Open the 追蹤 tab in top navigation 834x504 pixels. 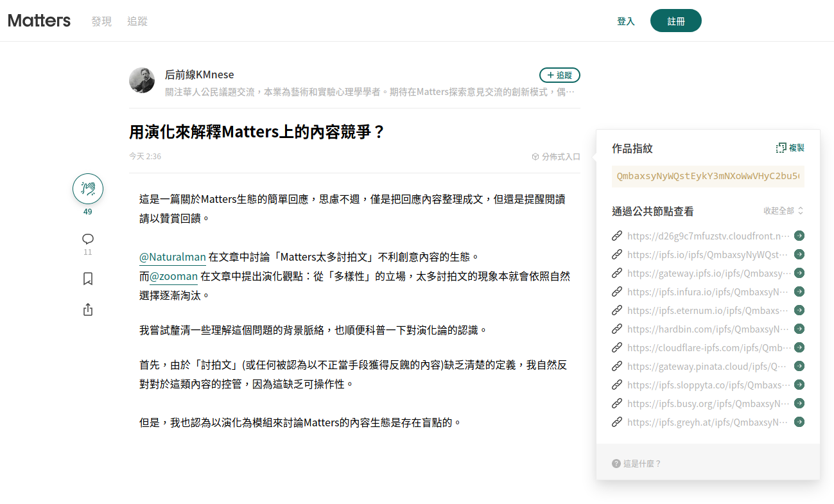(x=137, y=21)
